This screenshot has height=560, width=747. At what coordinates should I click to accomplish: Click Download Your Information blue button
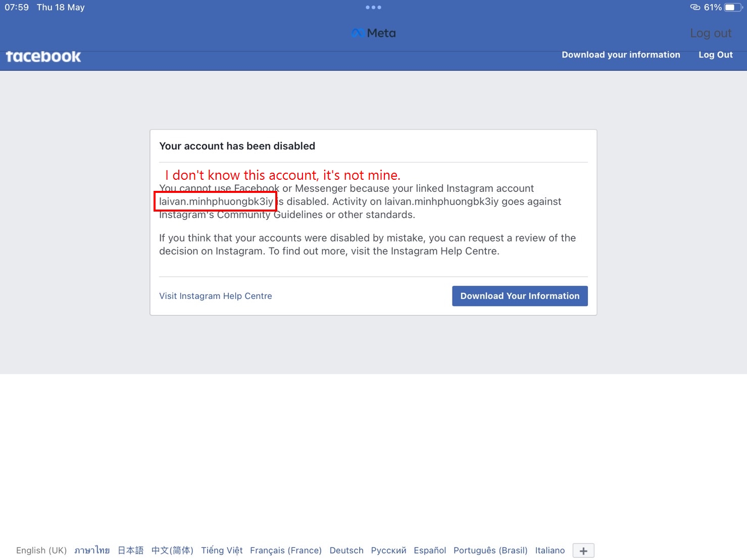pyautogui.click(x=520, y=296)
